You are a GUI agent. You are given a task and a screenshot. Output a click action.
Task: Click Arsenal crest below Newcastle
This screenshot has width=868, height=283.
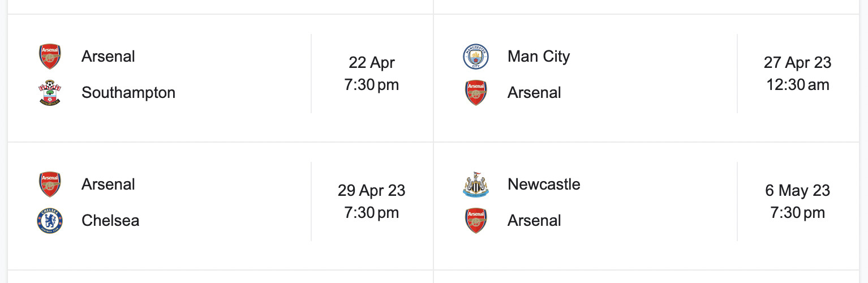(476, 221)
